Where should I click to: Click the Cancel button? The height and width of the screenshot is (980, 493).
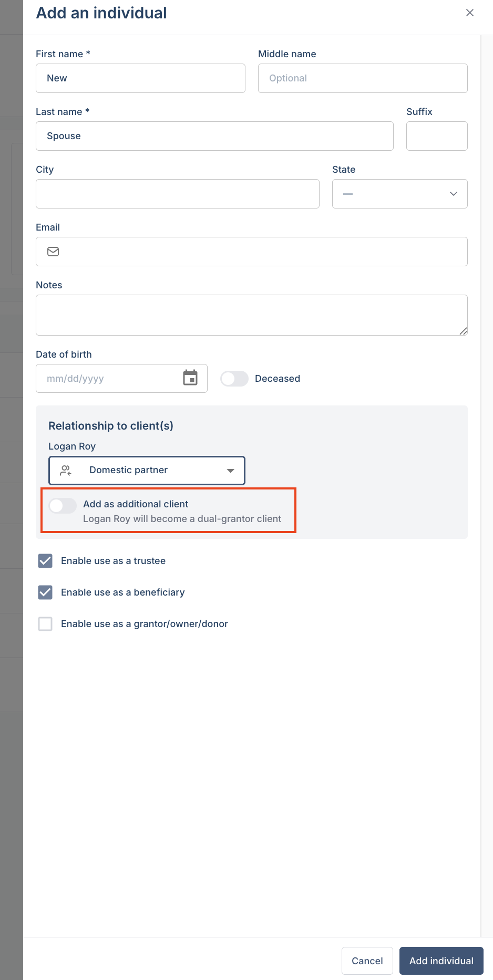(x=367, y=961)
